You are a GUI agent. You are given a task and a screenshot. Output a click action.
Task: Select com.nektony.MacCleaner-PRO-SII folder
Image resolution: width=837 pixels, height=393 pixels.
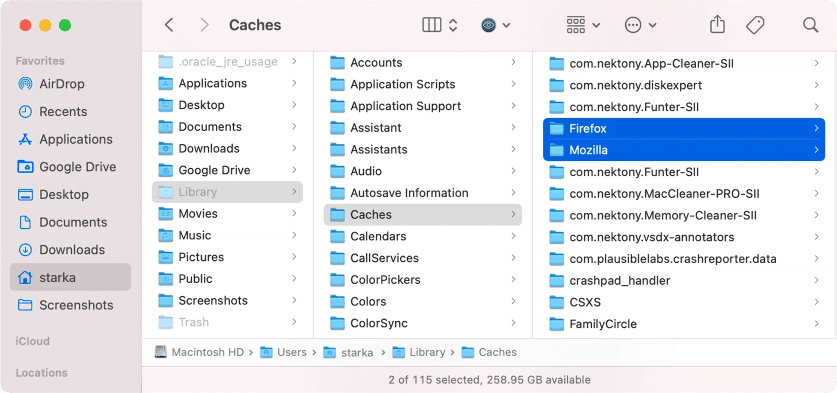684,194
